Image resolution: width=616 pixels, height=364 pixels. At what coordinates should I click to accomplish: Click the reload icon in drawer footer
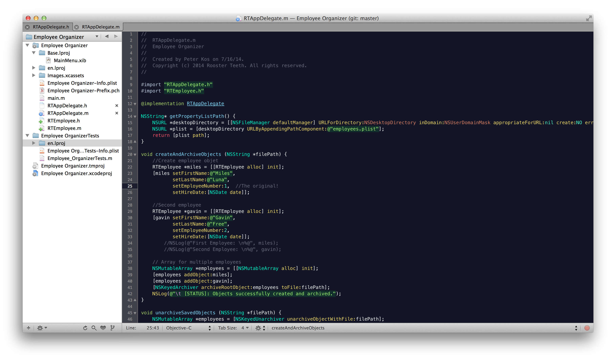[x=85, y=328]
